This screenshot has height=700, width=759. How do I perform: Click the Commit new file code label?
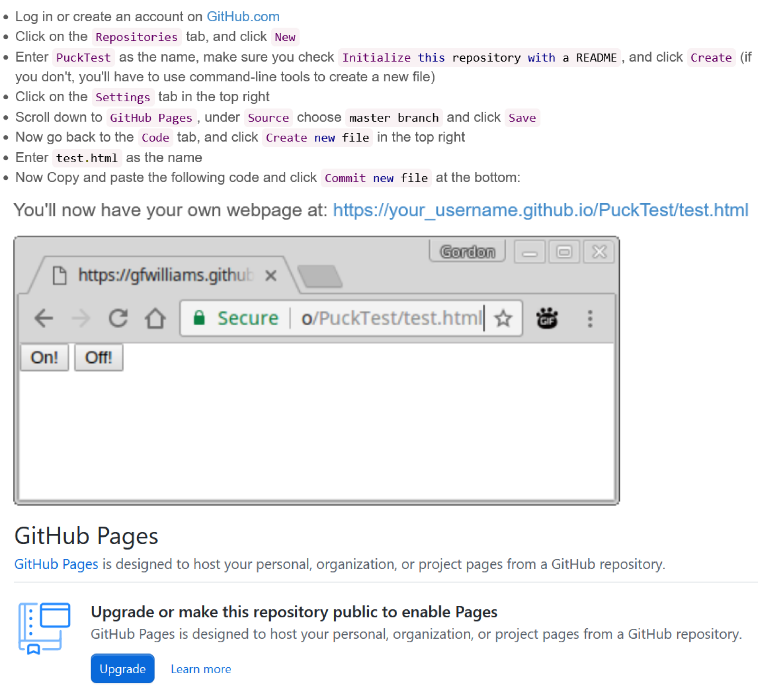376,178
